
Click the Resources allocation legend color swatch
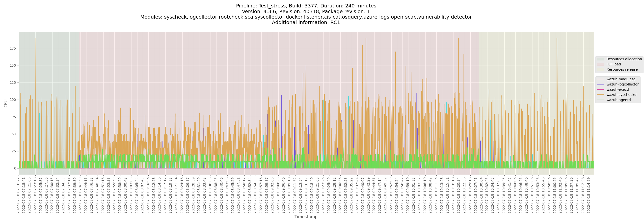pyautogui.click(x=600, y=59)
